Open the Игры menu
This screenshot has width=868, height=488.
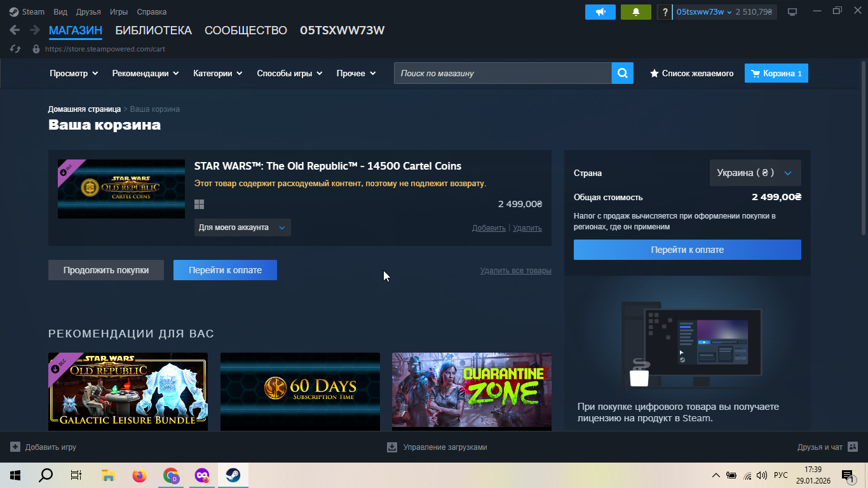pyautogui.click(x=119, y=12)
